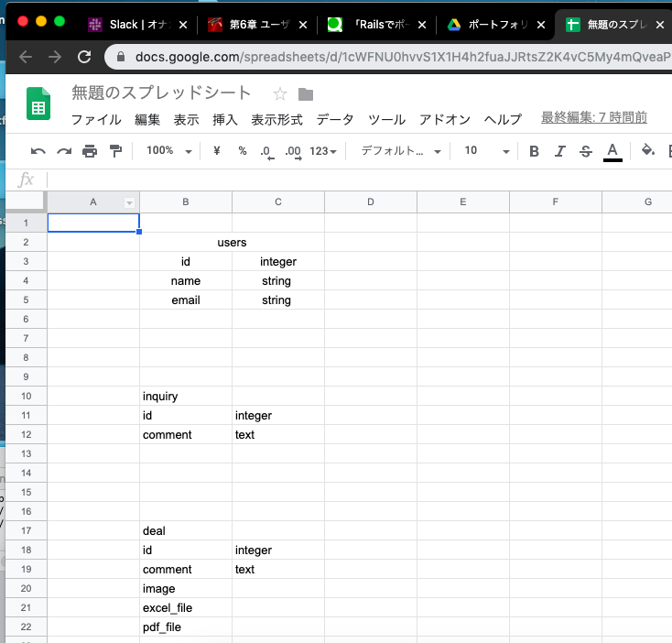This screenshot has width=672, height=643.
Task: Decrease decimal places
Action: tap(267, 152)
